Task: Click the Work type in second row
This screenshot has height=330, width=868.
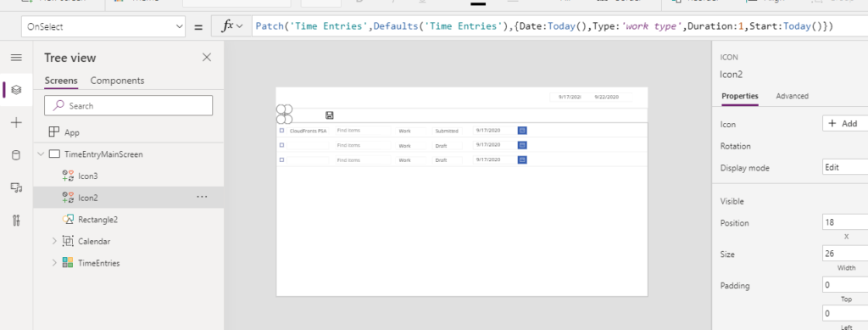Action: 410,146
